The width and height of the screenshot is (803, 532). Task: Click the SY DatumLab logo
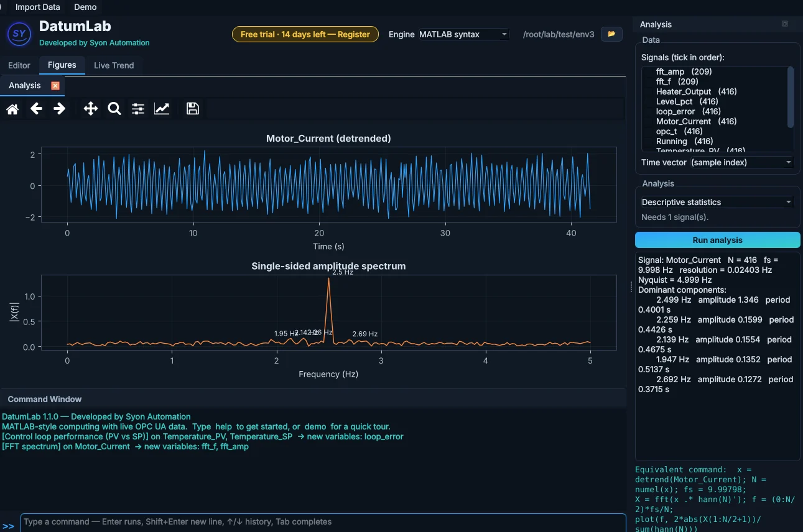coord(19,34)
